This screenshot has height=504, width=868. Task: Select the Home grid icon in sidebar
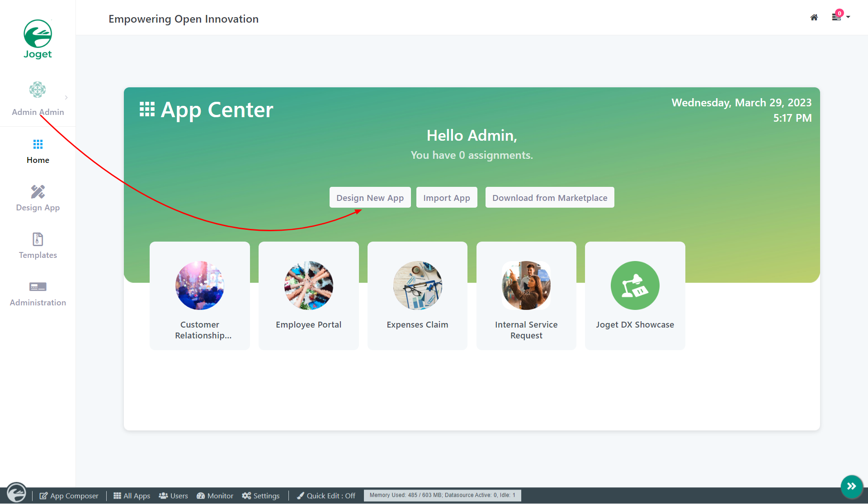tap(38, 144)
